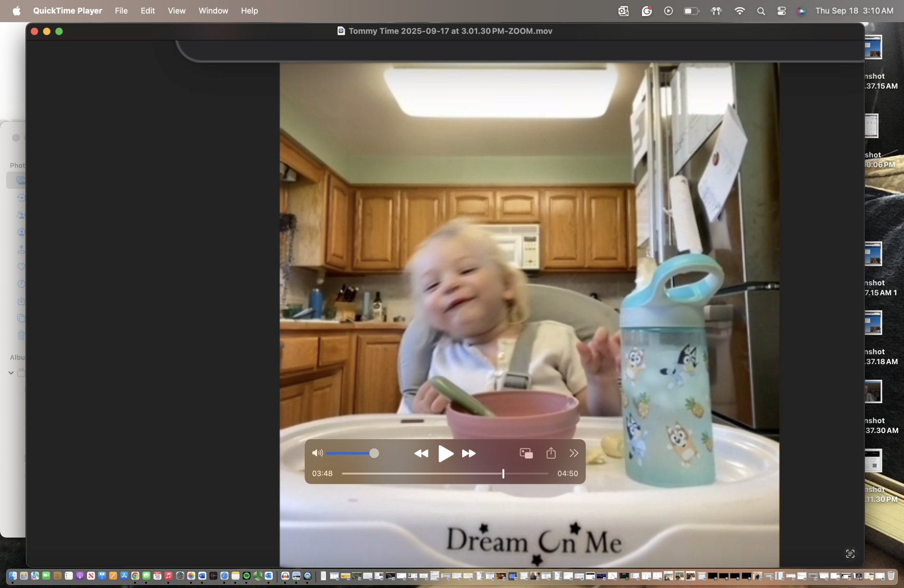This screenshot has width=904, height=588.
Task: Open Finder from the Dock
Action: (x=13, y=576)
